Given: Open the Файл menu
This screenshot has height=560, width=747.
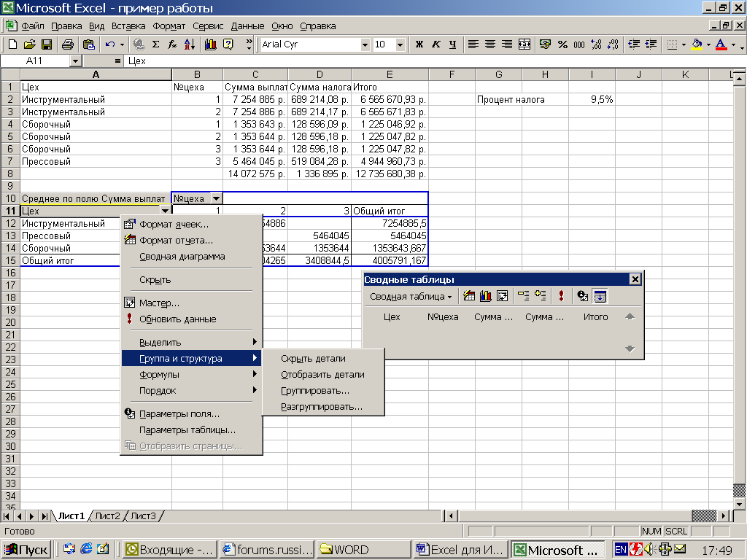Looking at the screenshot, I should tap(32, 26).
